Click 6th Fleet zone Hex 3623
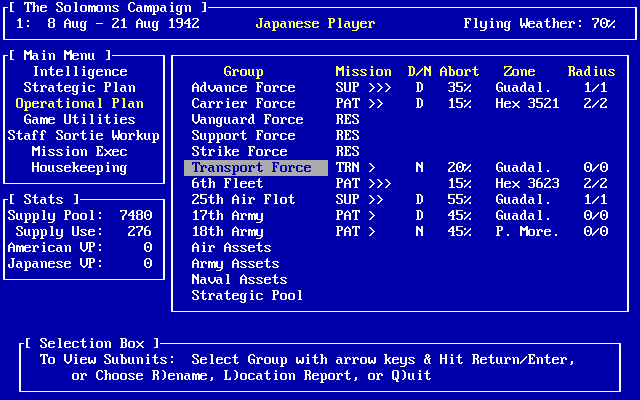The width and height of the screenshot is (640, 400). click(x=527, y=183)
